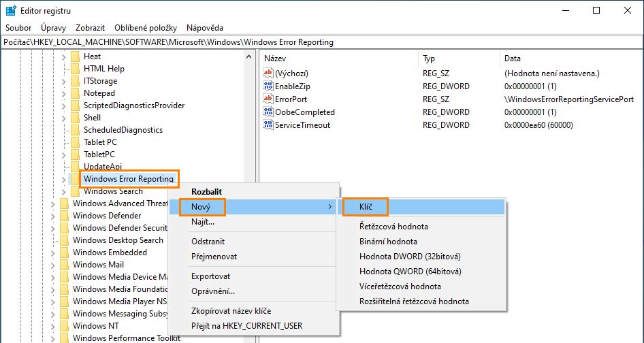Image resolution: width=644 pixels, height=343 pixels.
Task: Choose Přejít na HKEY_CURRENT_USER
Action: [x=254, y=326]
